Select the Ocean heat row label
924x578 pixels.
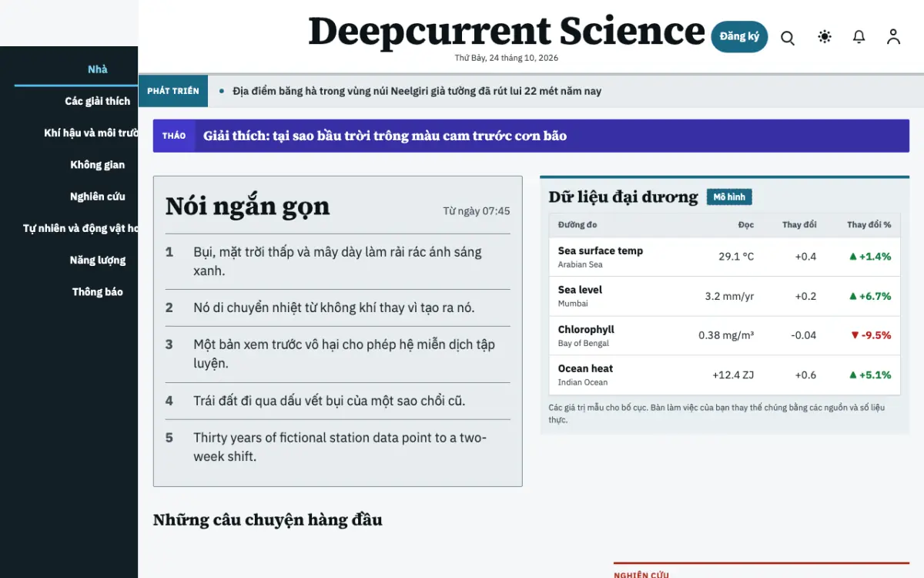[585, 368]
